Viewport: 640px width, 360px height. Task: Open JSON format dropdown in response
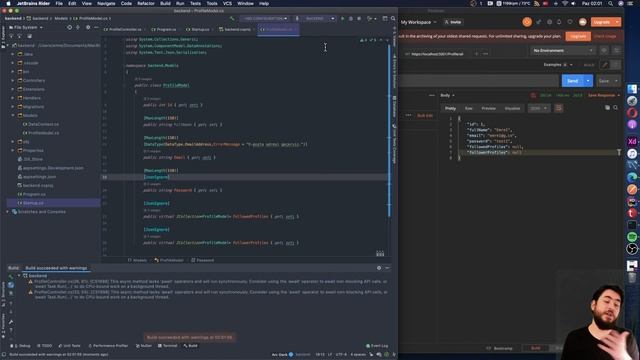pyautogui.click(x=539, y=108)
